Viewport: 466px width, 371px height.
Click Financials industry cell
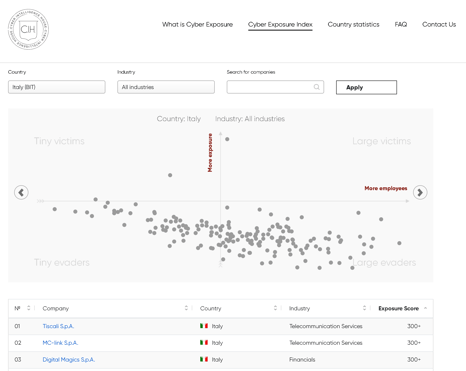coord(302,360)
